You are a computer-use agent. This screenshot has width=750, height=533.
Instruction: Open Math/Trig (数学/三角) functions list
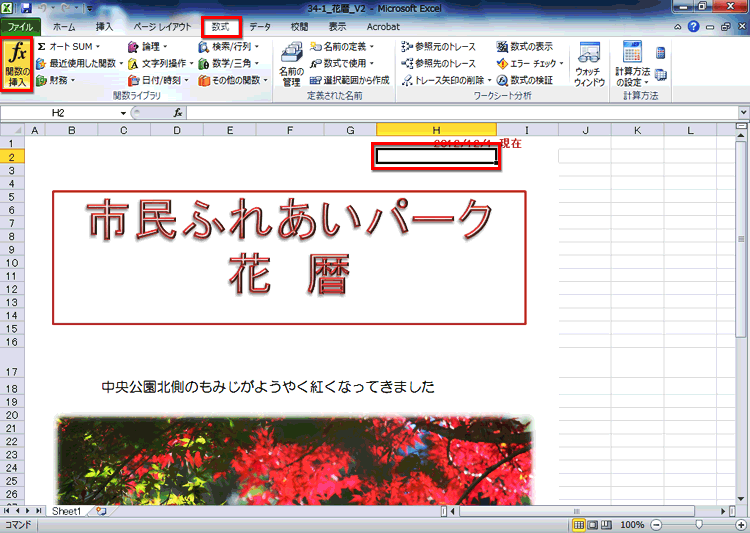tap(229, 63)
